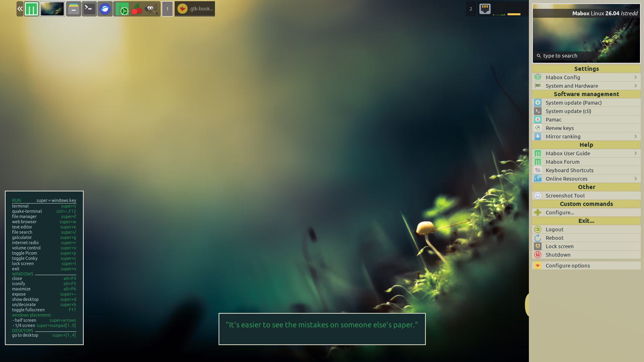Click the yellow usage bar in the tray
644x362 pixels.
click(514, 14)
